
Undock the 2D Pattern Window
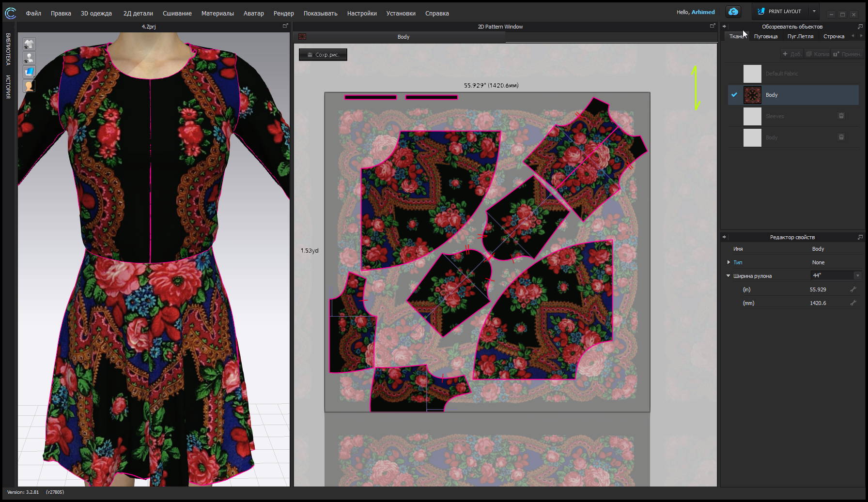click(712, 26)
